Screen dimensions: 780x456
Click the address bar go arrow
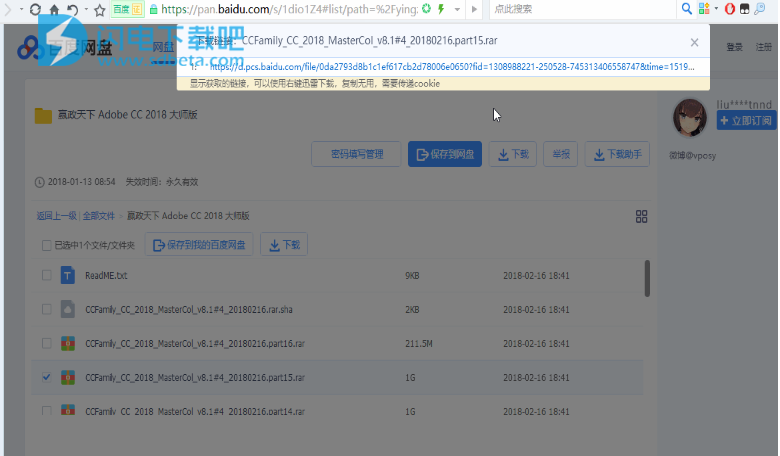click(x=474, y=9)
